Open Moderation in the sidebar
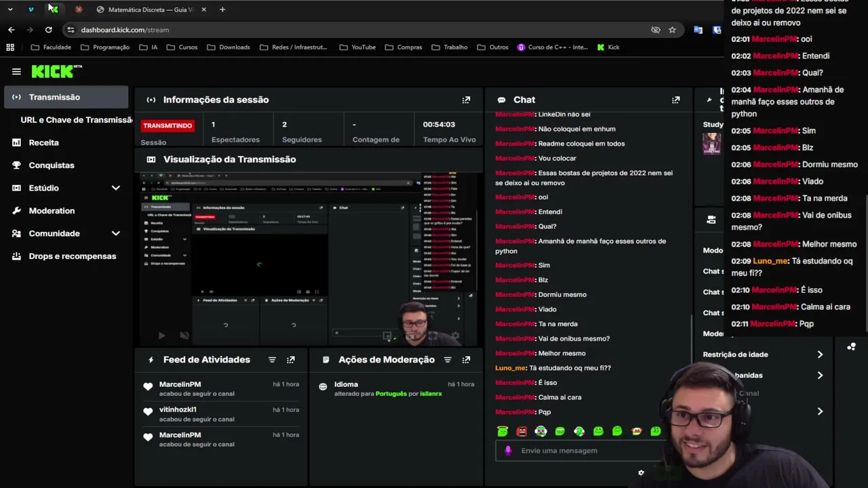This screenshot has height=488, width=868. (52, 211)
